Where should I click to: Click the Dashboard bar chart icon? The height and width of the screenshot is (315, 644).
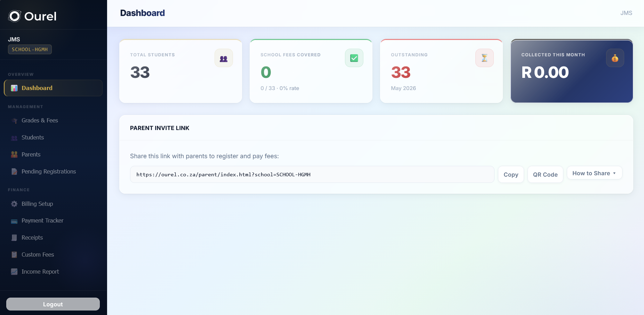pos(14,88)
